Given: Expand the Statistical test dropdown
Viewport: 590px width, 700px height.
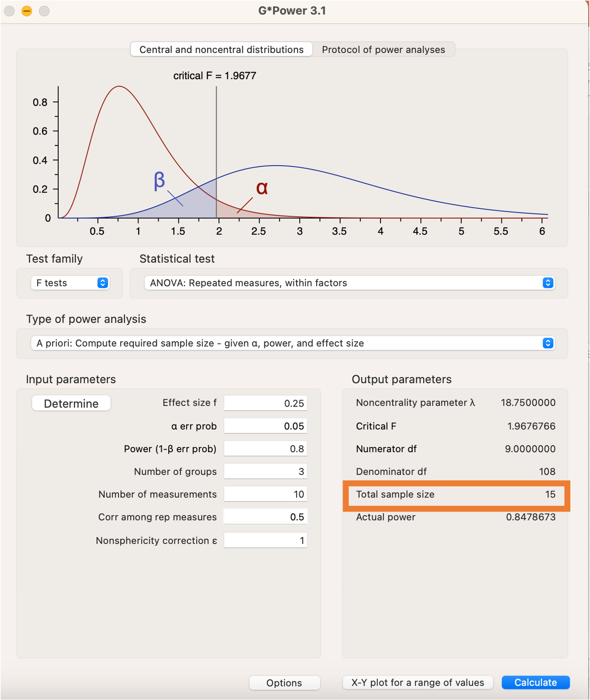Looking at the screenshot, I should click(349, 283).
